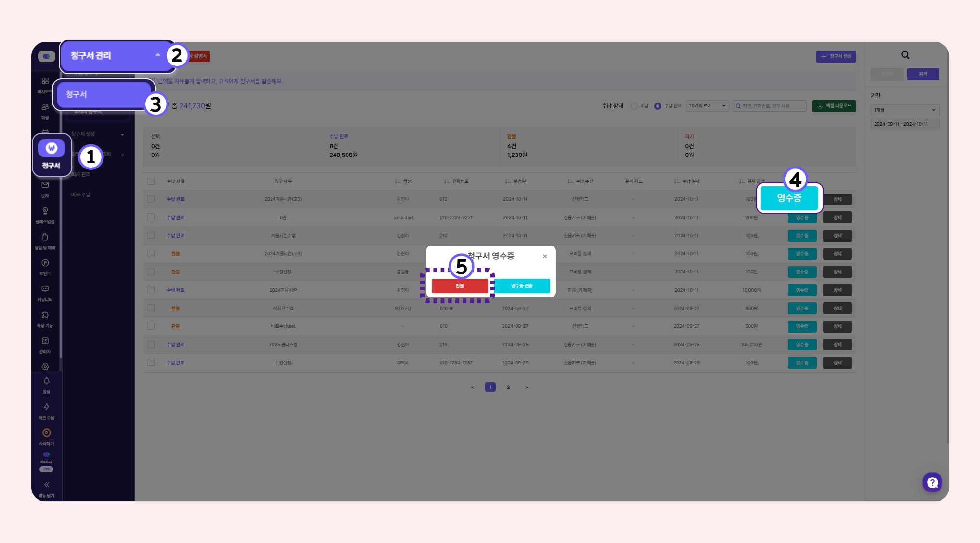
Task: Click the red 환불 refund button
Action: click(460, 286)
